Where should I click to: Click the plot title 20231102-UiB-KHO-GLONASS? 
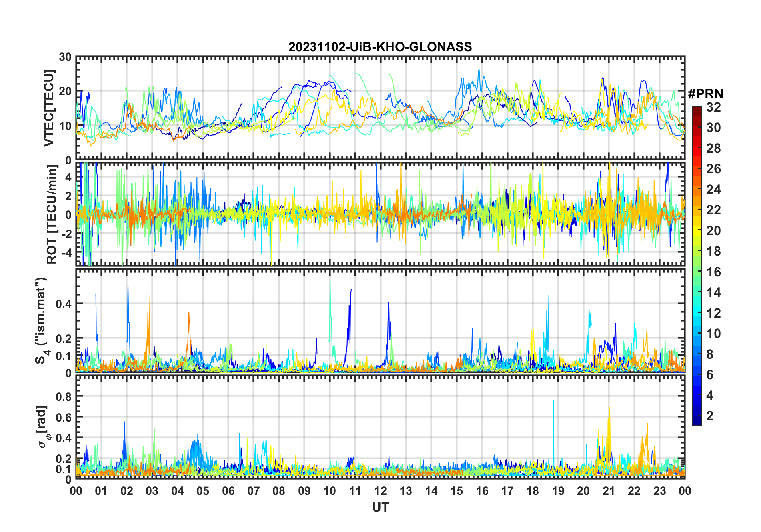(x=380, y=47)
